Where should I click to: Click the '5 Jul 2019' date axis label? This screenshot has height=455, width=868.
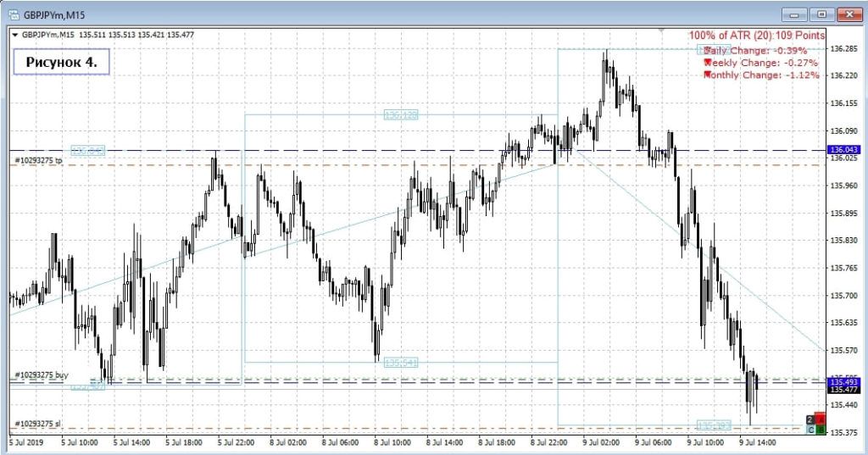tap(26, 441)
